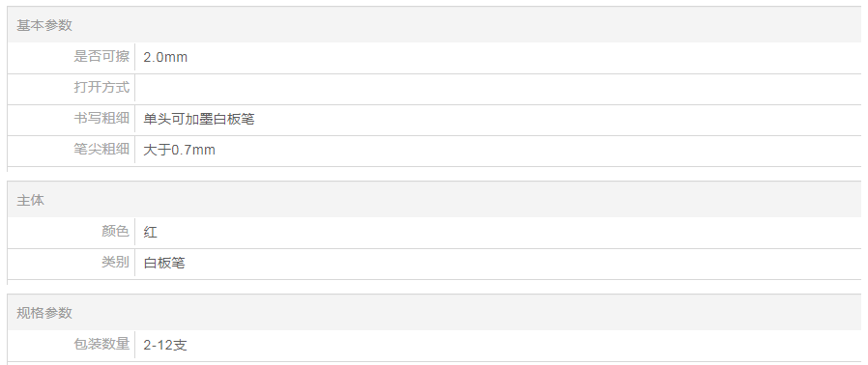Select the 是否可擦 label
Image resolution: width=868 pixels, height=365 pixels.
click(x=101, y=56)
